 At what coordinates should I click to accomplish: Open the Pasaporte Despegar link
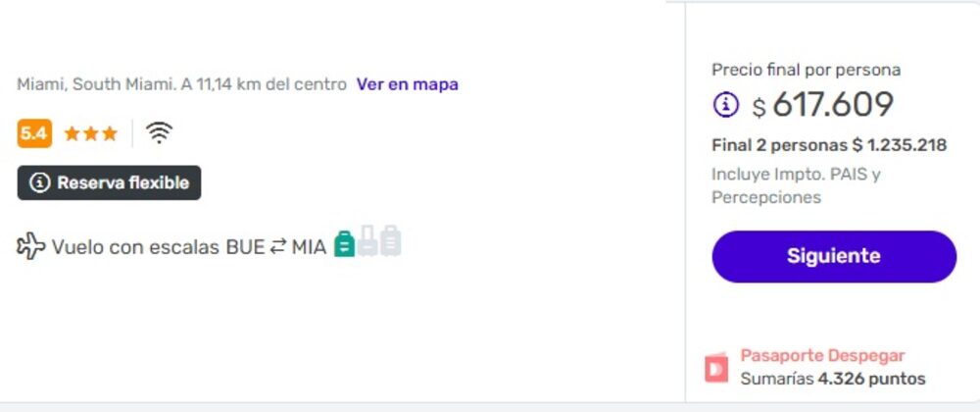[x=822, y=356]
